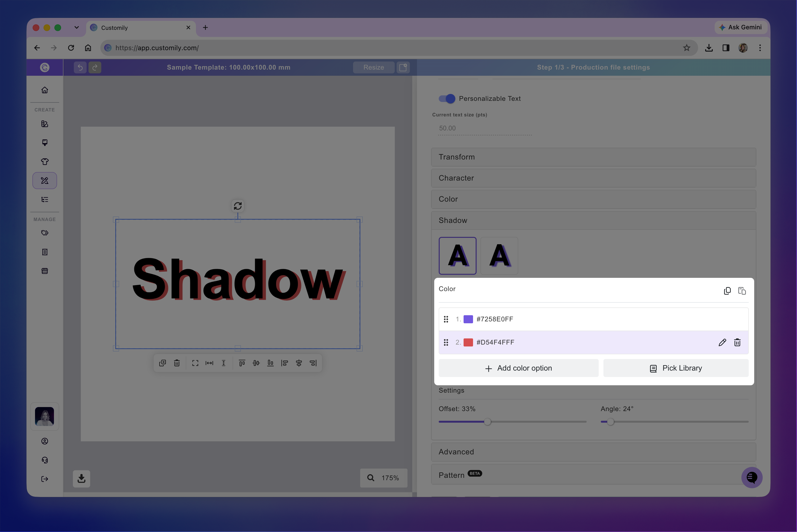Center the element horizontally with align icon
Image resolution: width=797 pixels, height=532 pixels.
click(x=299, y=363)
